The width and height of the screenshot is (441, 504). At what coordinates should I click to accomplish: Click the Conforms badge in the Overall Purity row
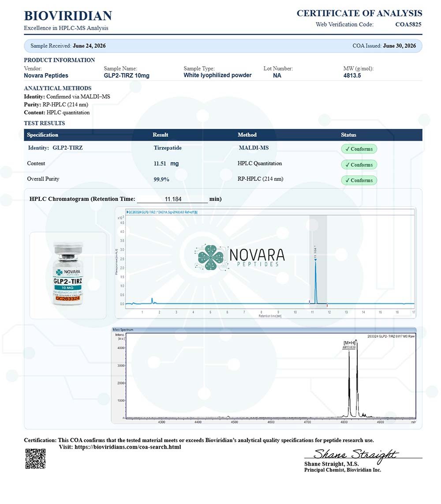[359, 181]
